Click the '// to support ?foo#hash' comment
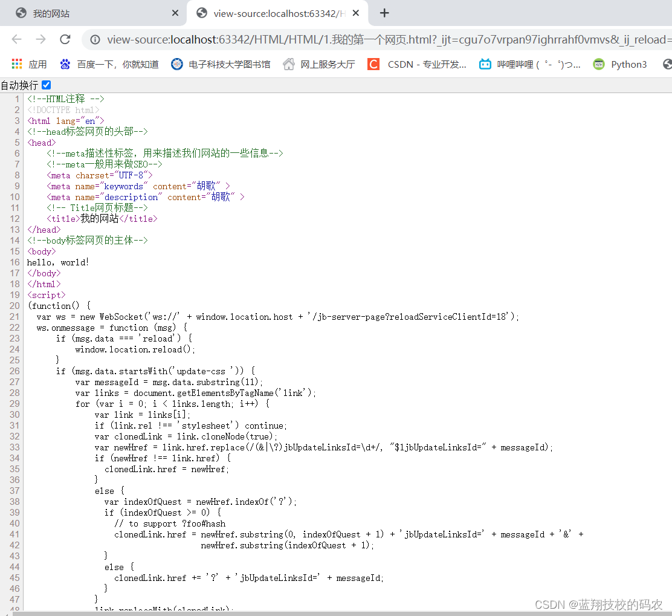 pyautogui.click(x=170, y=524)
